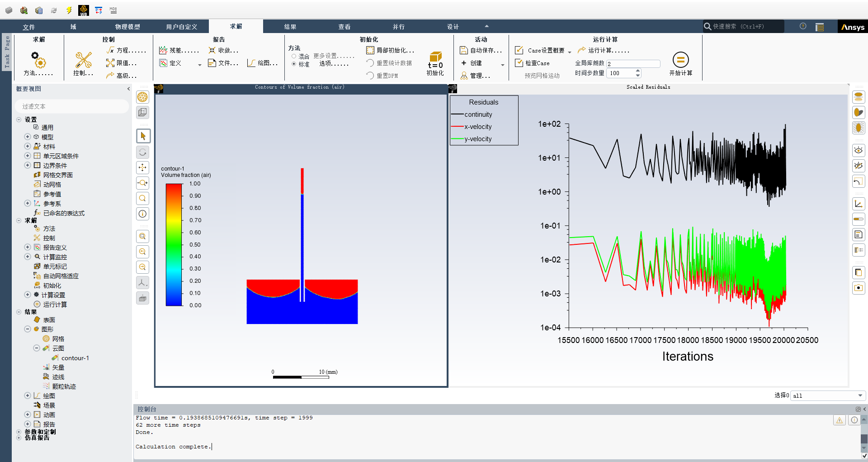Click the continuity black legend line
Screen dimensions: 868x462
(457, 114)
